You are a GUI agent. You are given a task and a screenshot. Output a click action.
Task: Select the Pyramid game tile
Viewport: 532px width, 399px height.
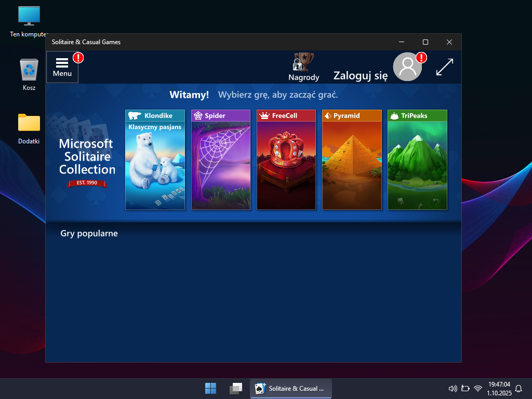[352, 160]
